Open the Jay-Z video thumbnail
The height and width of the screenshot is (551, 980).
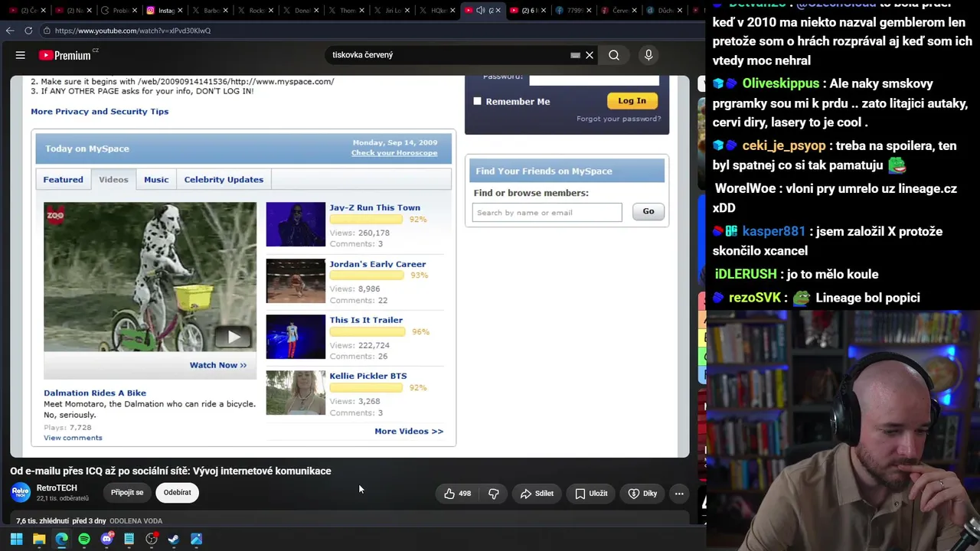click(296, 224)
